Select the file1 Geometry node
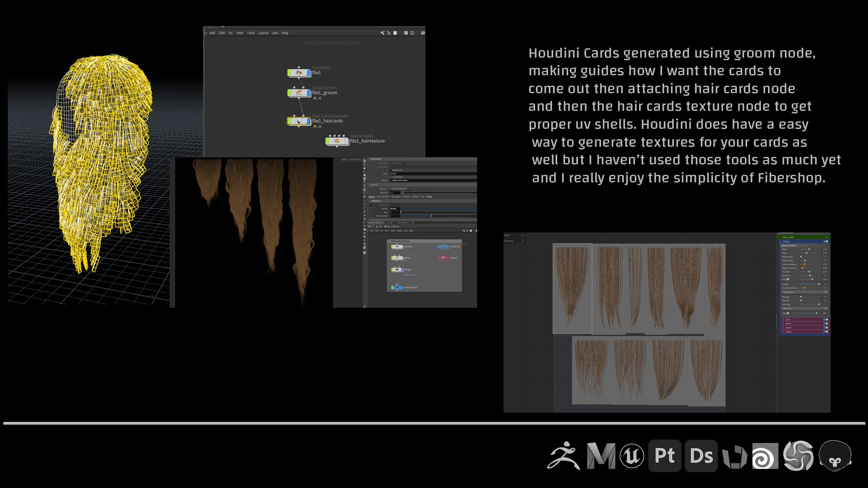Screen dimensions: 868x488 tap(299, 72)
